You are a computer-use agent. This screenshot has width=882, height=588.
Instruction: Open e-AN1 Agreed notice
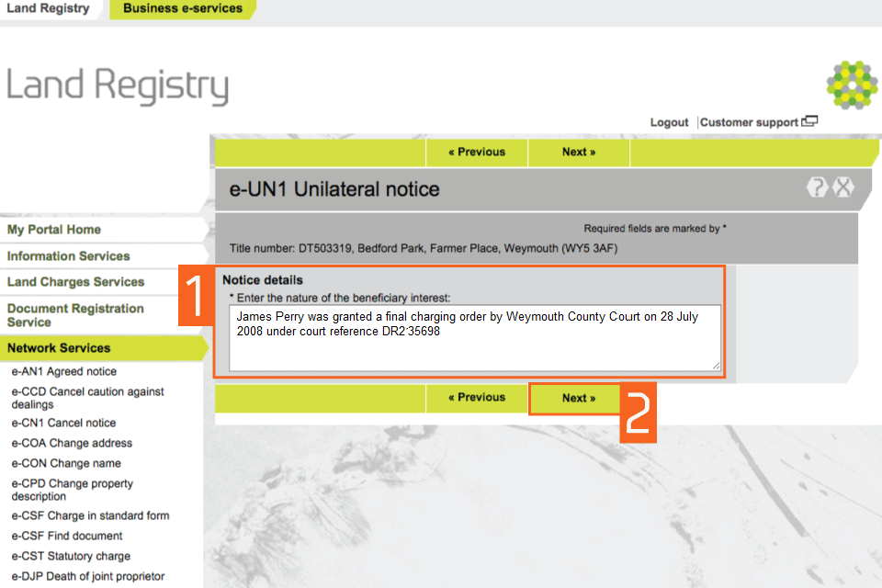pos(64,371)
